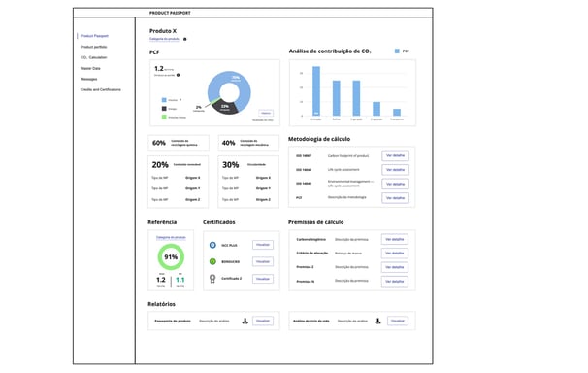This screenshot has height=373, width=588.
Task: Click the 91% green ring in Referência card
Action: pos(171,257)
